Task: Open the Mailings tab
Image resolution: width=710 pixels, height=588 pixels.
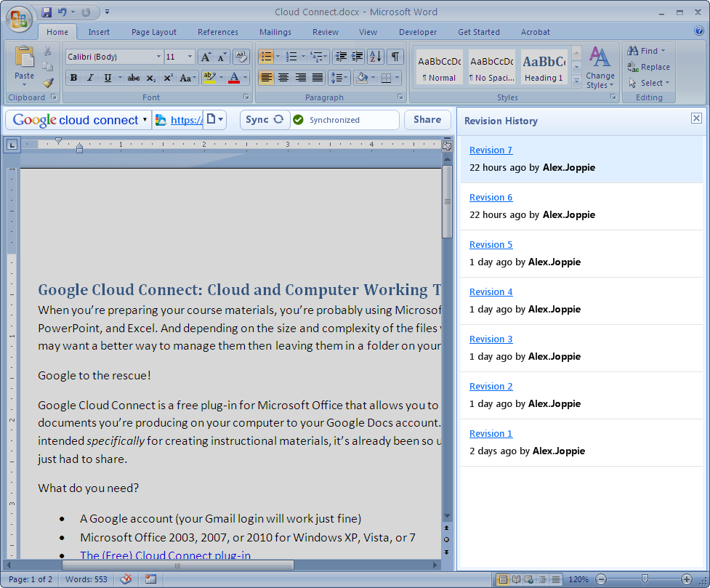Action: (275, 32)
